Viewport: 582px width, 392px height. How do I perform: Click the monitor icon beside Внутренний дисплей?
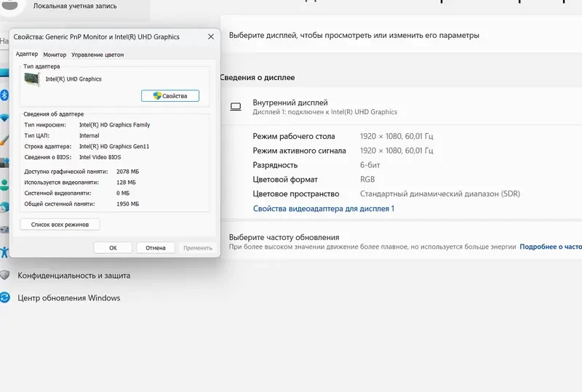click(x=236, y=107)
